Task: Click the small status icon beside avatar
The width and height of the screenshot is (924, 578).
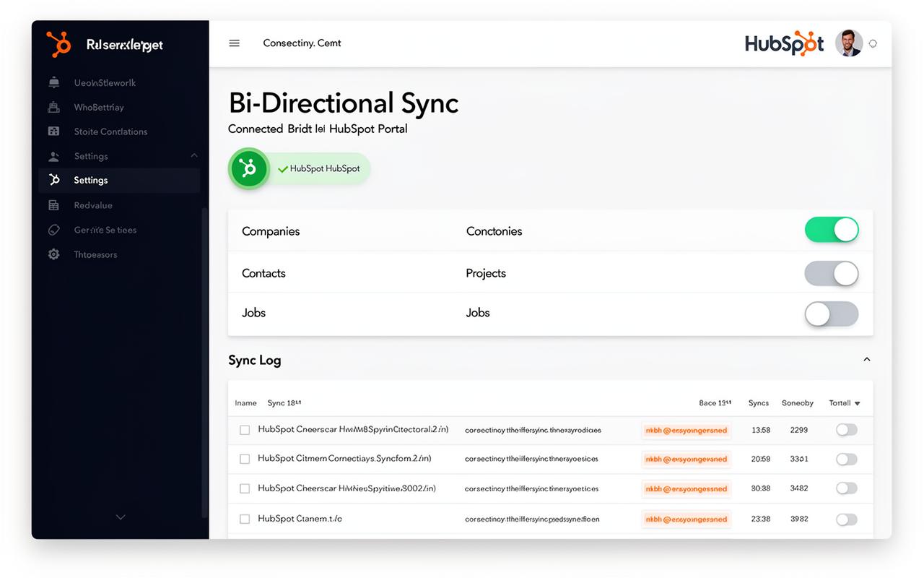Action: (x=873, y=43)
